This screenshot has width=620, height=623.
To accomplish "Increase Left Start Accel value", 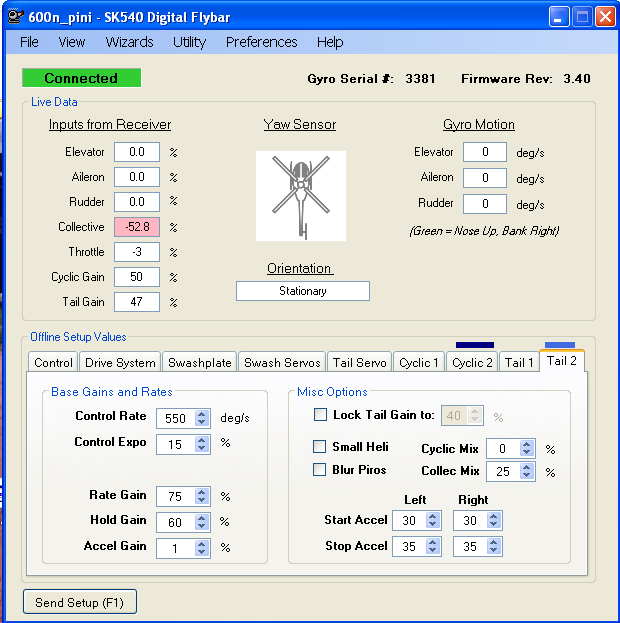I will point(433,516).
